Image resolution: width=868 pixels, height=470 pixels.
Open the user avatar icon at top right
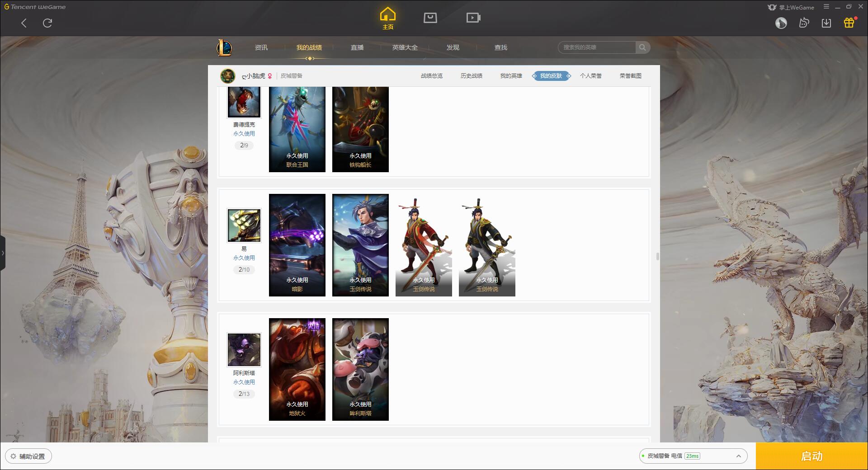781,23
